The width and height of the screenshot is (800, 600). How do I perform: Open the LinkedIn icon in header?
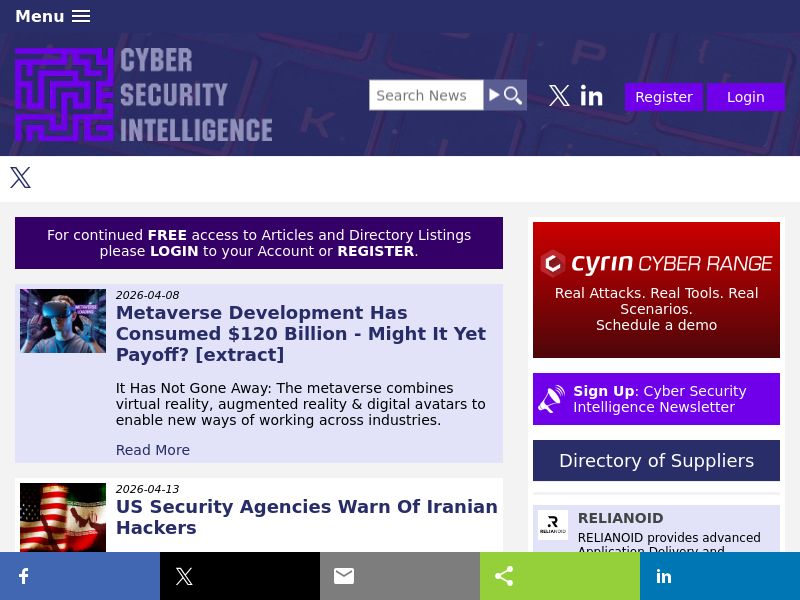point(592,96)
